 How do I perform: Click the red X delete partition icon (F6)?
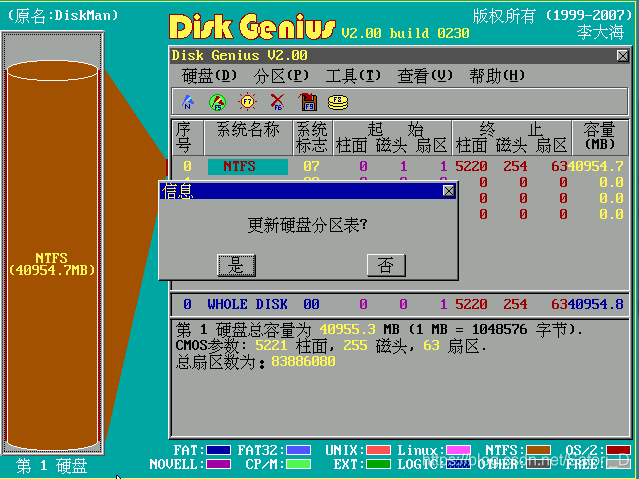point(278,102)
